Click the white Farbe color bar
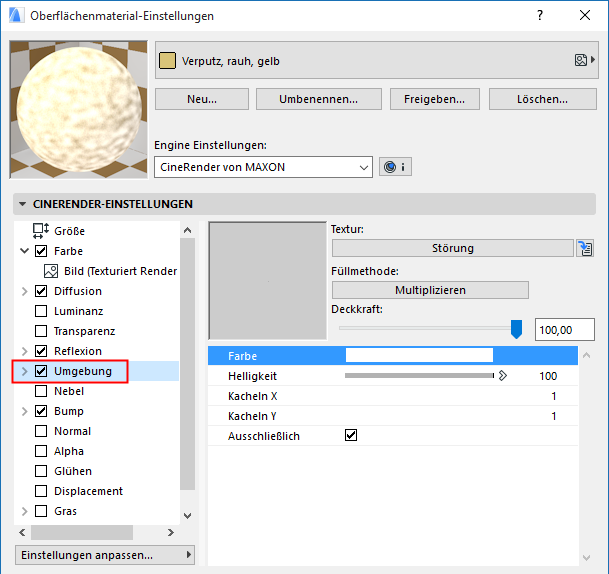The image size is (609, 574). pos(419,355)
